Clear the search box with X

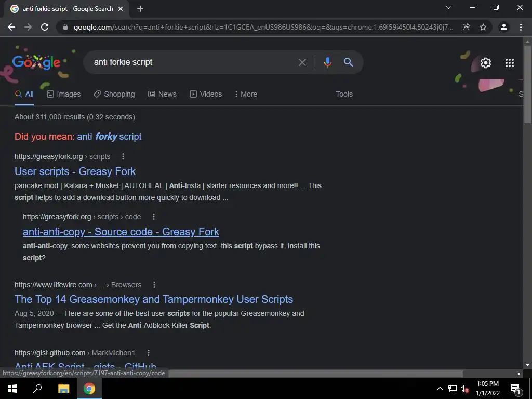(302, 62)
